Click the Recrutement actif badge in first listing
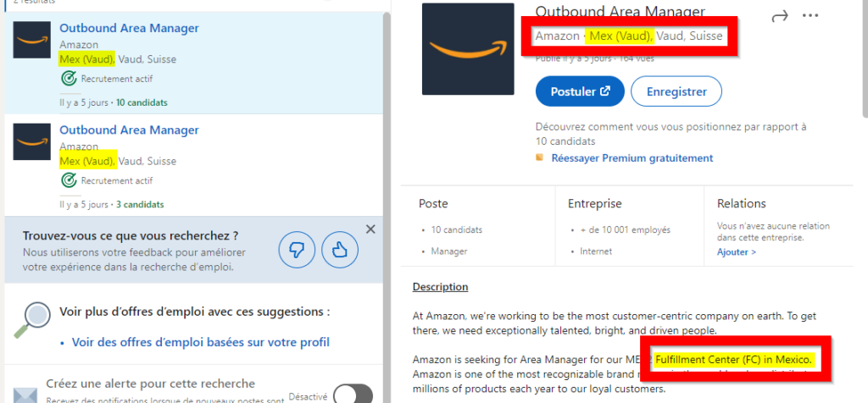This screenshot has width=868, height=403. point(107,79)
